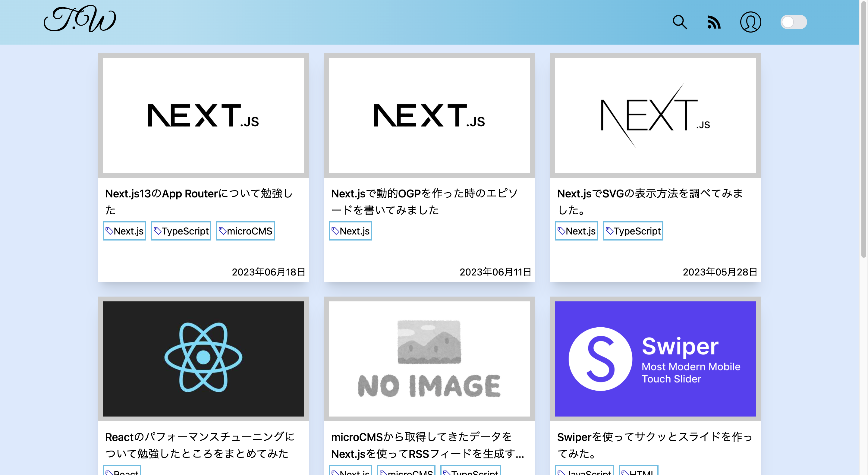Select Next.js tag on App Router card
Screen dimensions: 868x475
124,231
